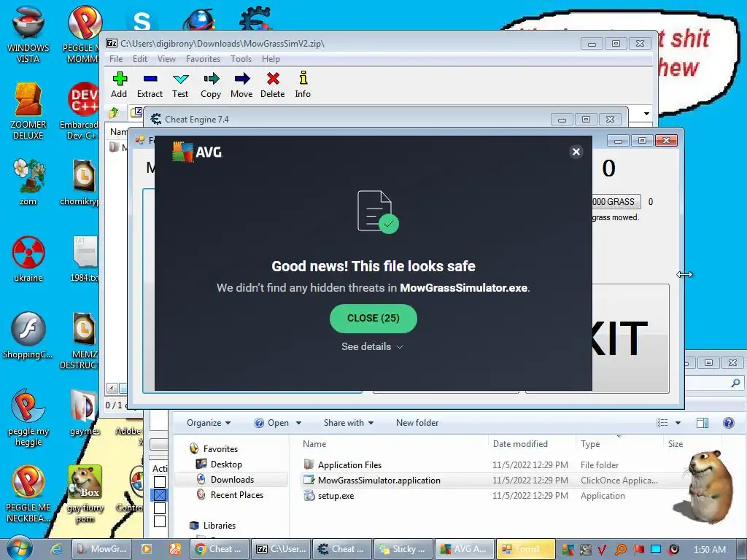The width and height of the screenshot is (747, 560).
Task: Click the green CLOSE (25) button
Action: click(373, 318)
